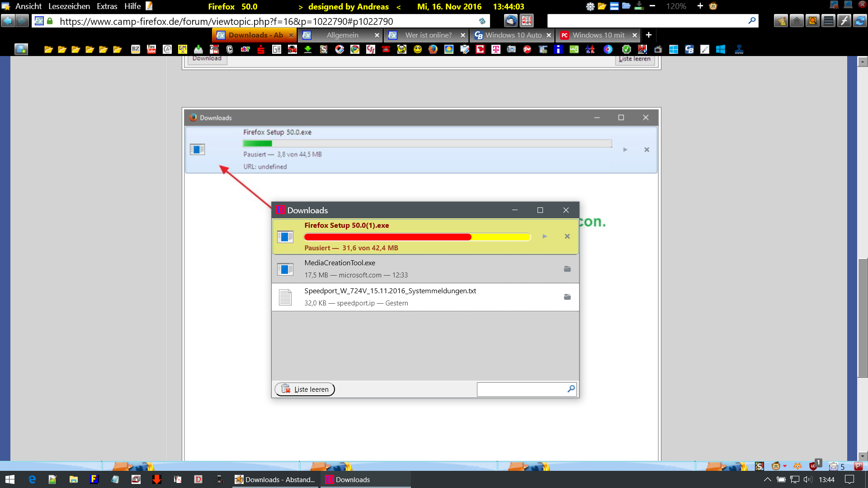Open a new tab with plus button
The width and height of the screenshot is (868, 488).
[x=648, y=35]
